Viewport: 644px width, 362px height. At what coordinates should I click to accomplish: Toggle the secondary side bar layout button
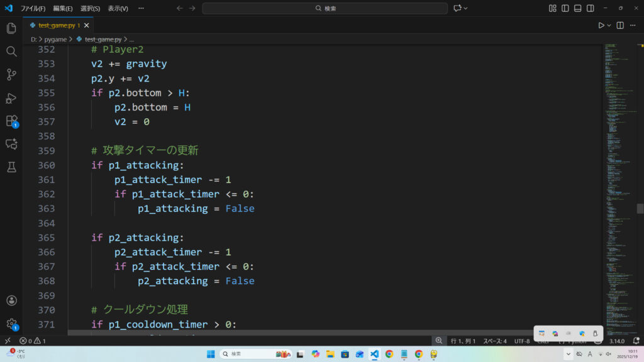(591, 8)
